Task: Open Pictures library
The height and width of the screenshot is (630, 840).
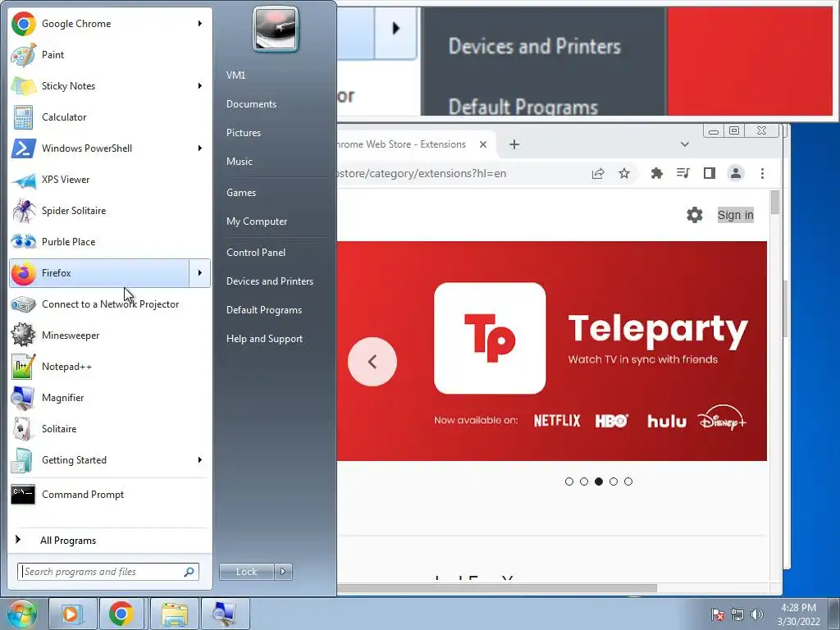Action: pyautogui.click(x=243, y=132)
